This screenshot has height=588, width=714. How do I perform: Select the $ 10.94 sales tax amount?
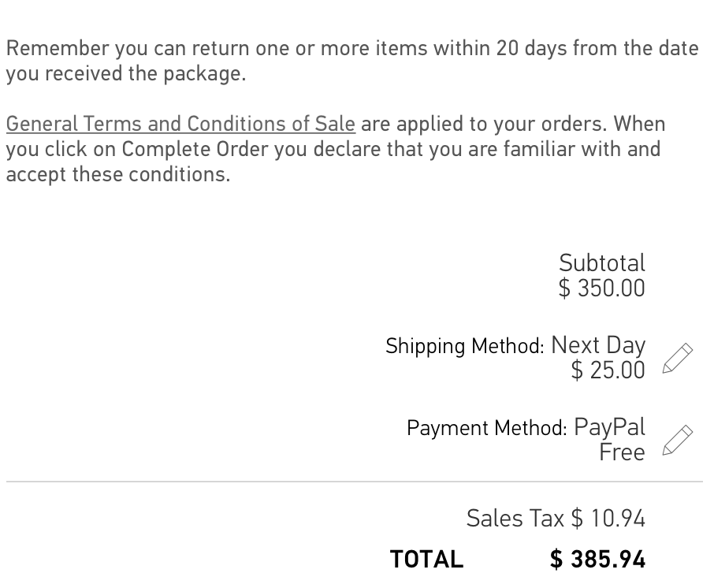click(608, 519)
